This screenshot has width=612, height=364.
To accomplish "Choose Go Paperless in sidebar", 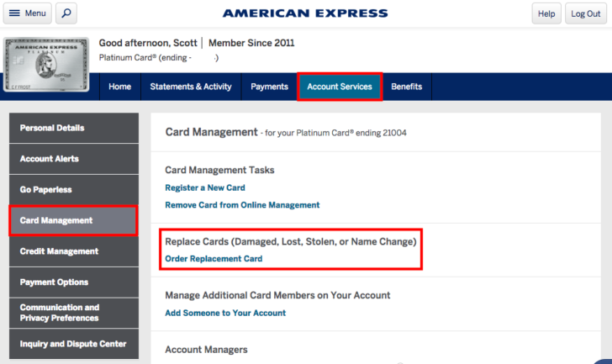I will 74,190.
